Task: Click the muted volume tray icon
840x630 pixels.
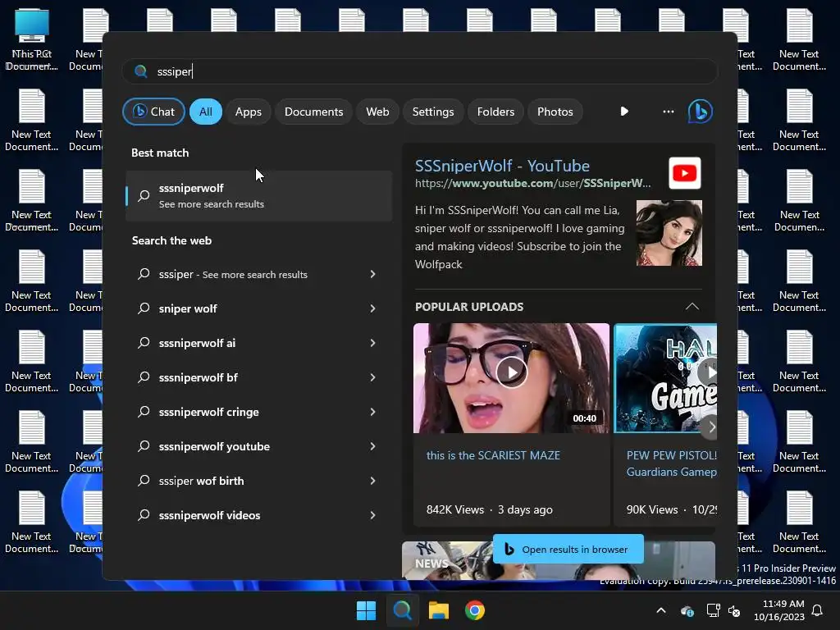Action: [734, 610]
